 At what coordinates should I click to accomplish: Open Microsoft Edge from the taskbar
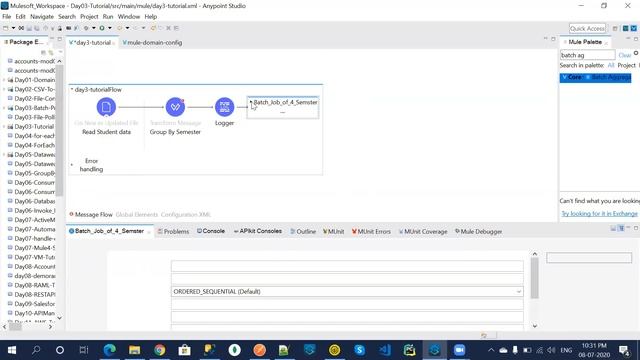point(109,350)
